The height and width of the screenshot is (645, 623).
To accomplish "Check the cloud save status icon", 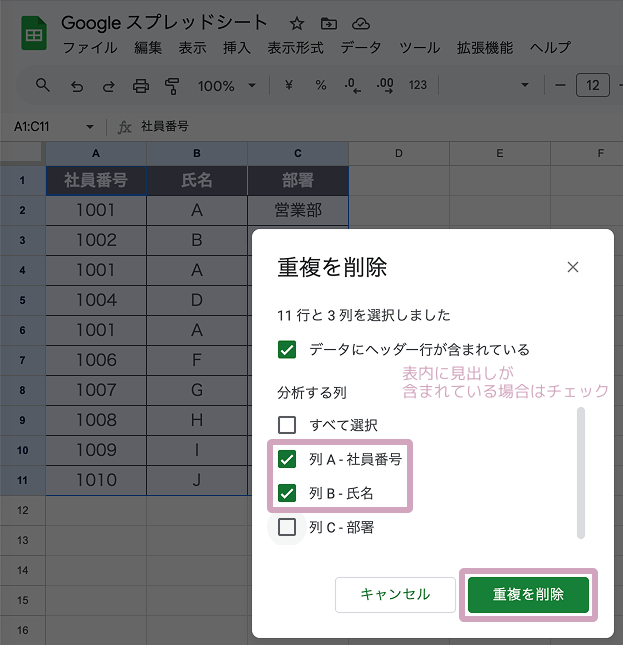I will click(x=361, y=23).
